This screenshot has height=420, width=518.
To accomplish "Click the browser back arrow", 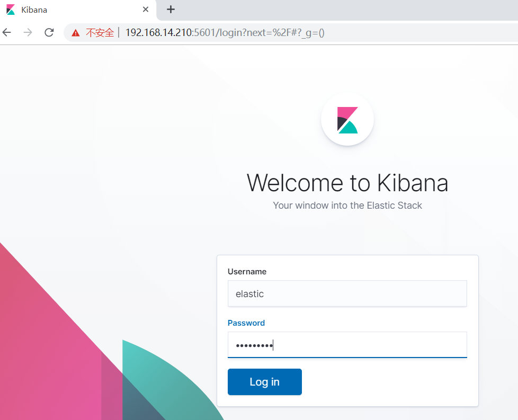I will 7,32.
